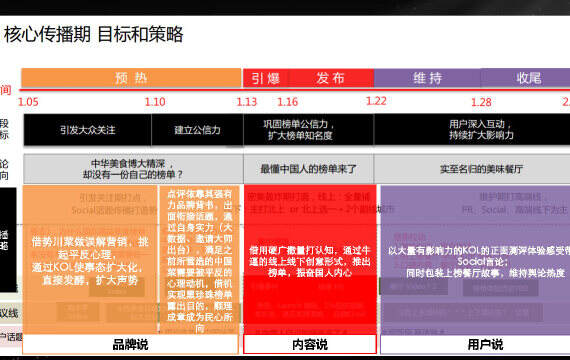
Task: Click the 1.10 date marker
Action: click(155, 102)
